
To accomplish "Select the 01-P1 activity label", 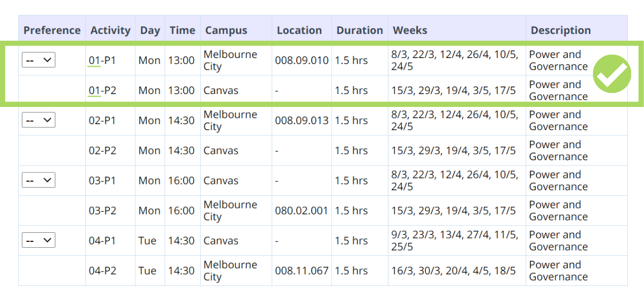I will [x=102, y=61].
